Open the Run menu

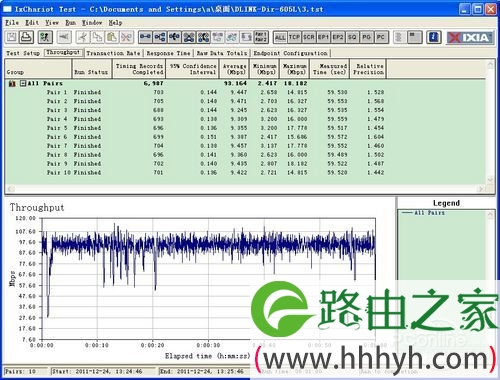(x=70, y=23)
